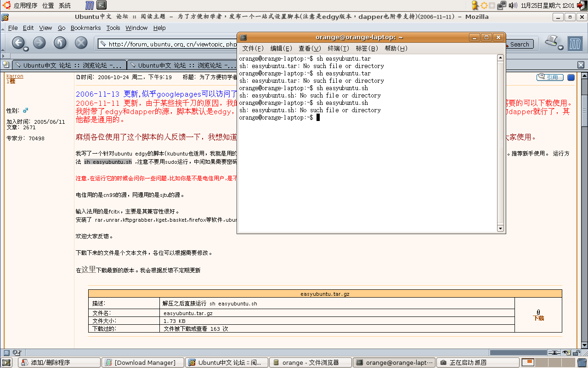
Task: Click the orange ring update tray icon
Action: 484,6
